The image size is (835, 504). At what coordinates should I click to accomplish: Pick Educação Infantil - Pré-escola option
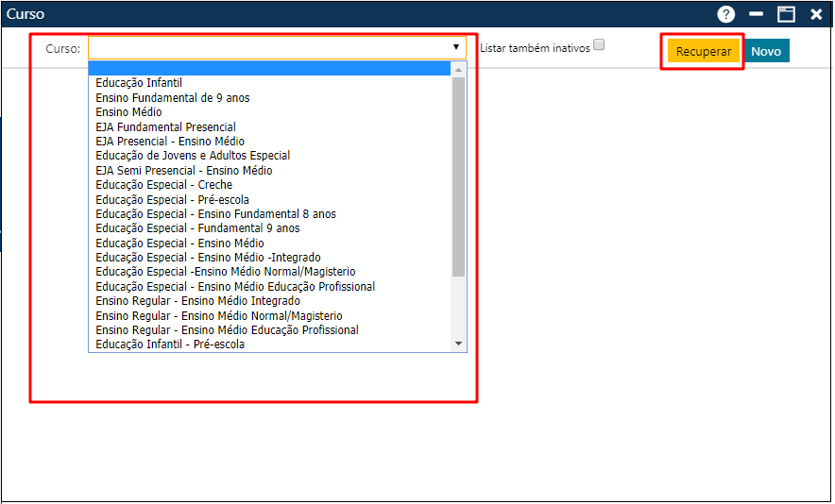(269, 344)
